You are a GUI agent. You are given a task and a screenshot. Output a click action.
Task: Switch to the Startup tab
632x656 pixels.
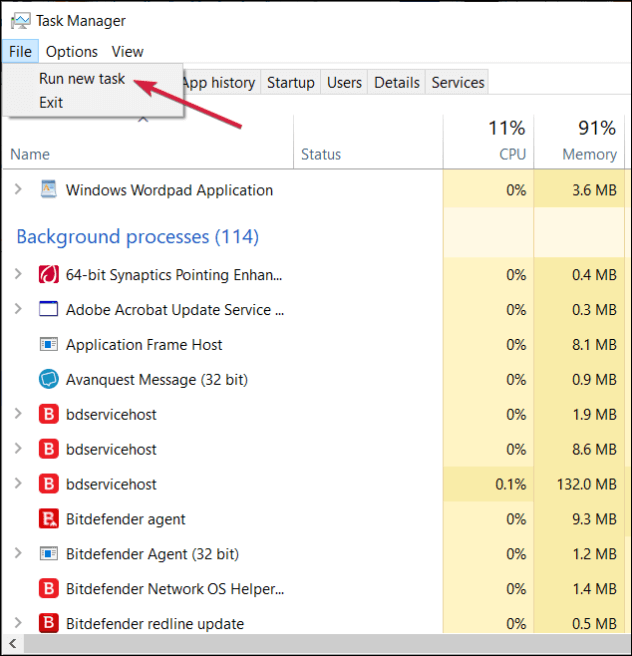point(290,83)
